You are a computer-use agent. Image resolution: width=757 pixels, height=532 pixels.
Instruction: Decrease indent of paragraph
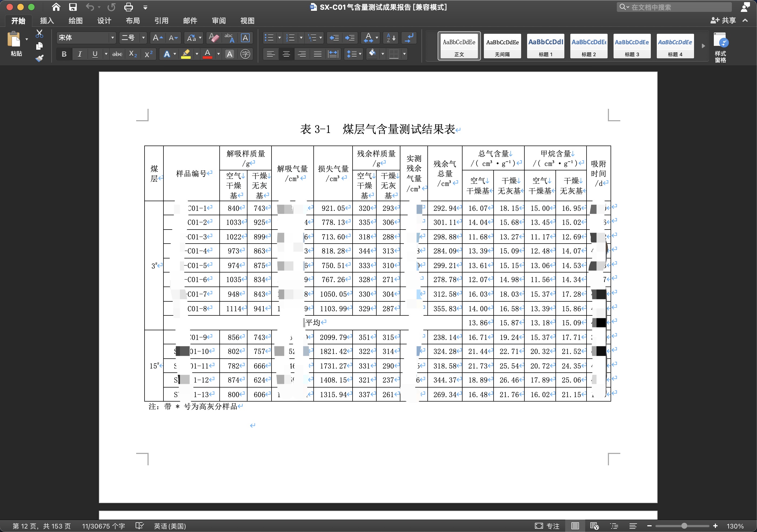point(334,38)
